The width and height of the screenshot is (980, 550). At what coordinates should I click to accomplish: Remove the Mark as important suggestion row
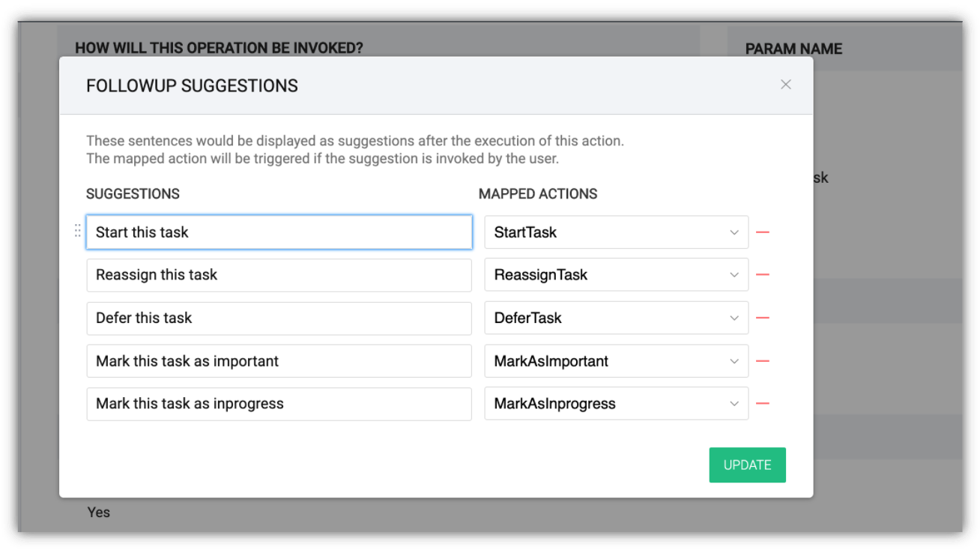(x=763, y=361)
